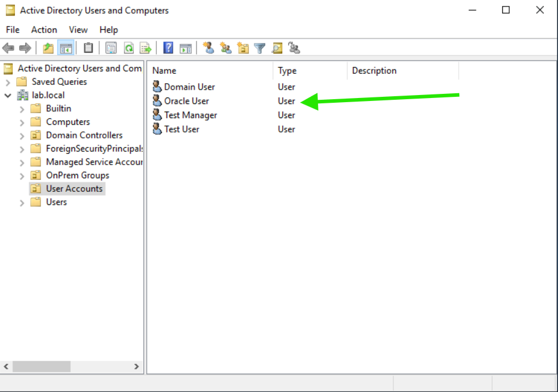Image resolution: width=558 pixels, height=392 pixels.
Task: Click the Back navigation arrow
Action: click(8, 48)
